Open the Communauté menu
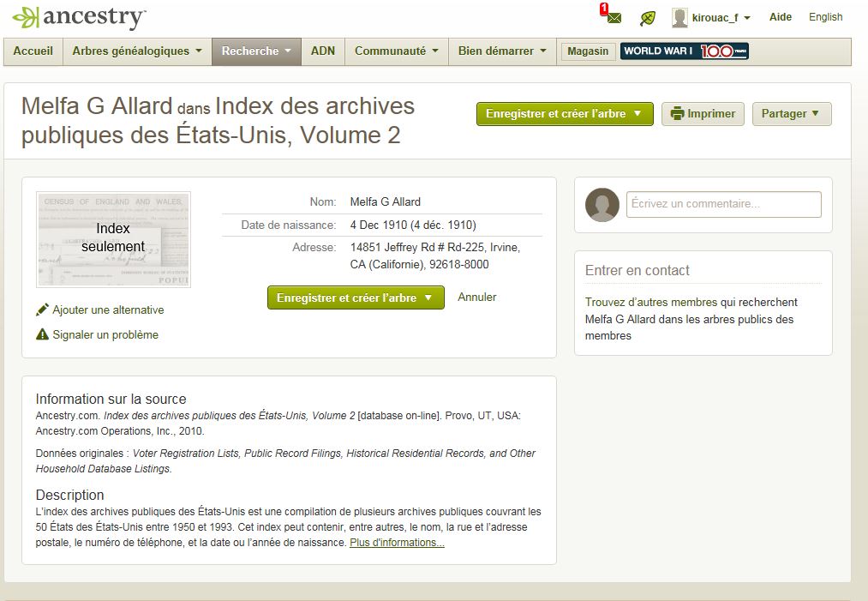868x601 pixels. pyautogui.click(x=397, y=51)
